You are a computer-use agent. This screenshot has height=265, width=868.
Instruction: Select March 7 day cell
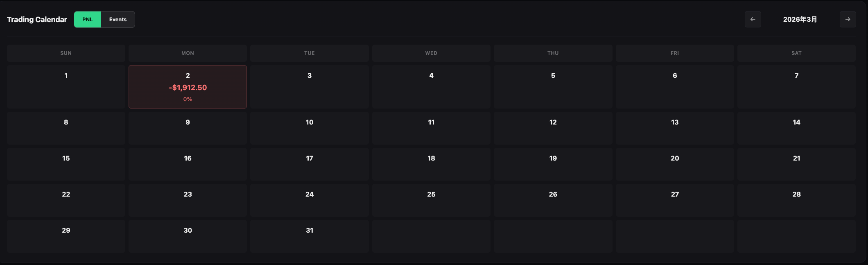[x=796, y=87]
